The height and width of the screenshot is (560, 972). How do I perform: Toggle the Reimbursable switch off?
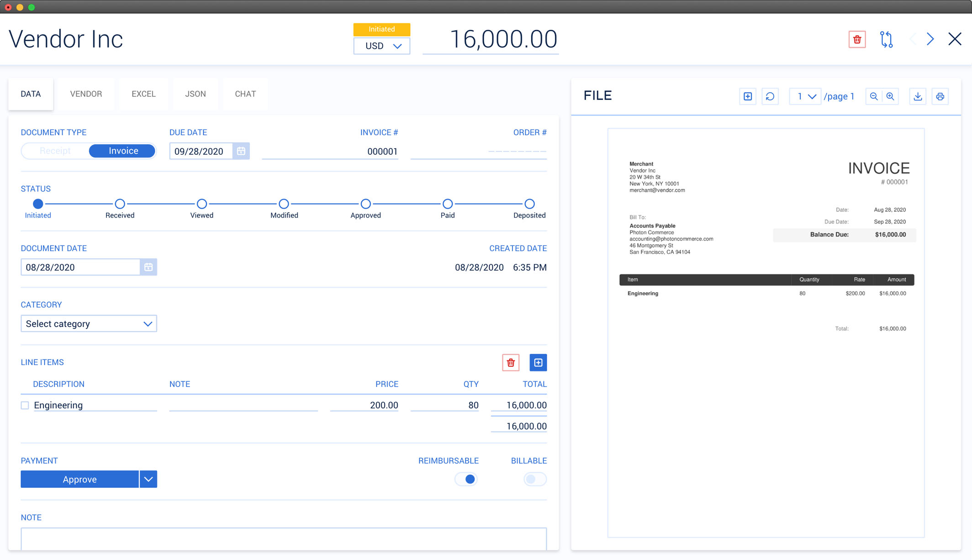pyautogui.click(x=466, y=479)
